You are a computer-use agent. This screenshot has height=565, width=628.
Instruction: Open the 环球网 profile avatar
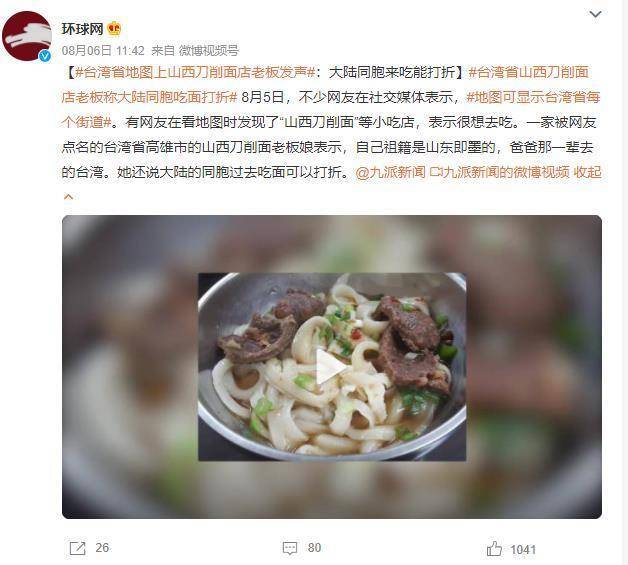pyautogui.click(x=27, y=36)
